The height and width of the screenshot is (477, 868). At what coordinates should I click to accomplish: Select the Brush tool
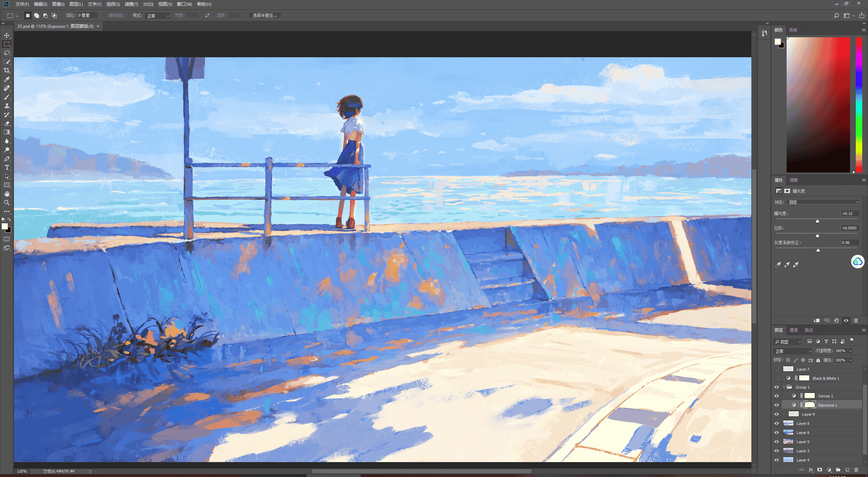[7, 97]
